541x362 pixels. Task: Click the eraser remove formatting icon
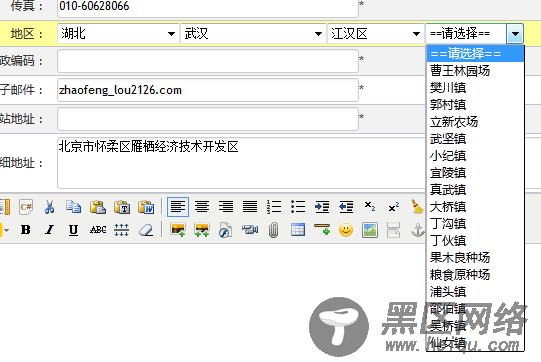click(x=146, y=230)
